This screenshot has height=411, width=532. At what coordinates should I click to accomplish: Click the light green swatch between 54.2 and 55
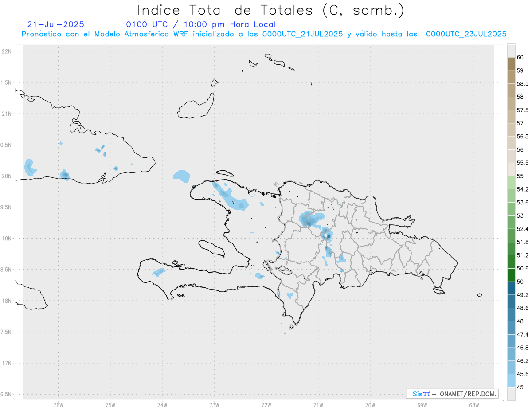click(511, 183)
